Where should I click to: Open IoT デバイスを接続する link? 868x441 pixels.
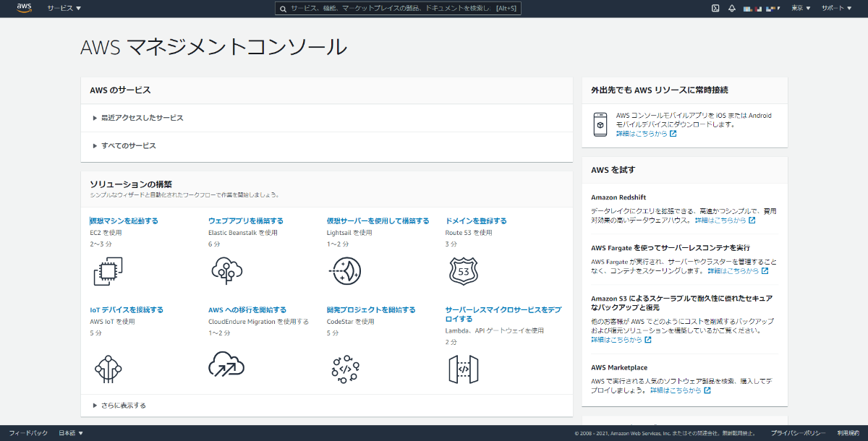click(127, 309)
